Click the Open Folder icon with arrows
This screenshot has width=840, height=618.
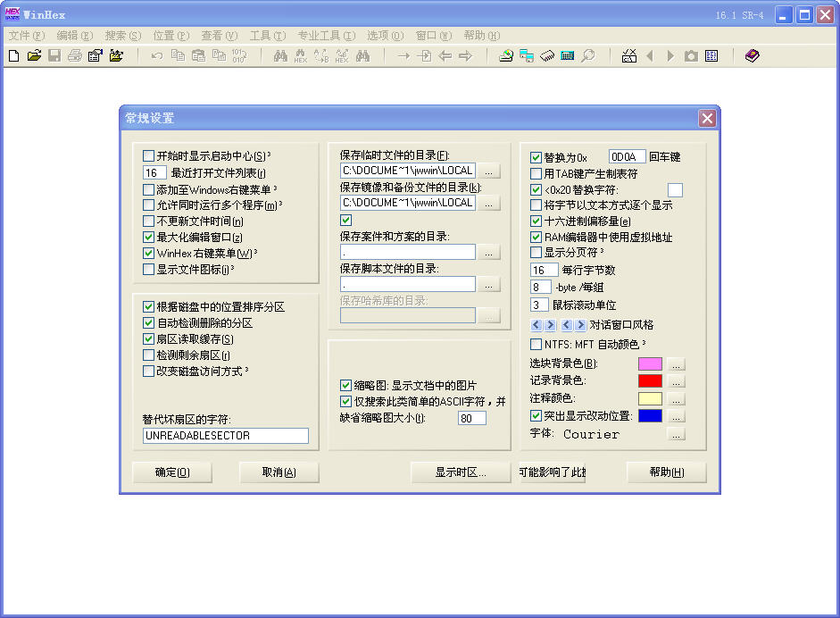point(116,55)
